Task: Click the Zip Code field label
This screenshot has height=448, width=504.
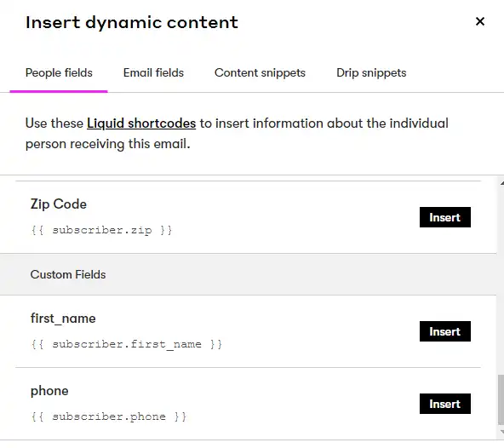Action: tap(59, 204)
